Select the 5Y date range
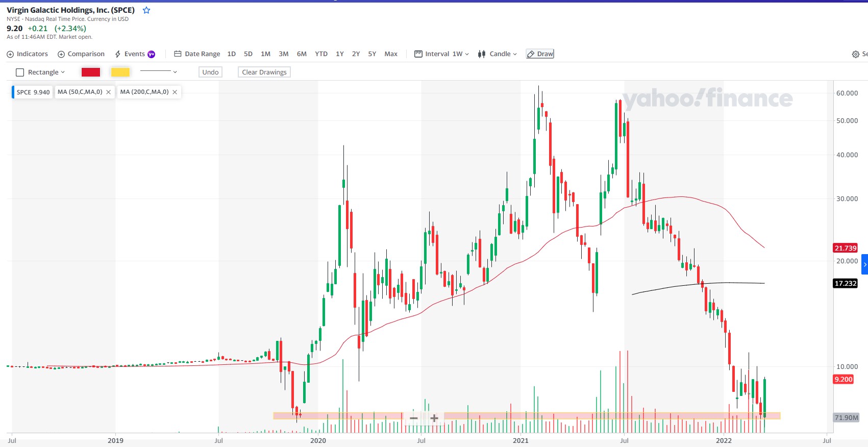Viewport: 868px width, 447px height. [x=373, y=54]
